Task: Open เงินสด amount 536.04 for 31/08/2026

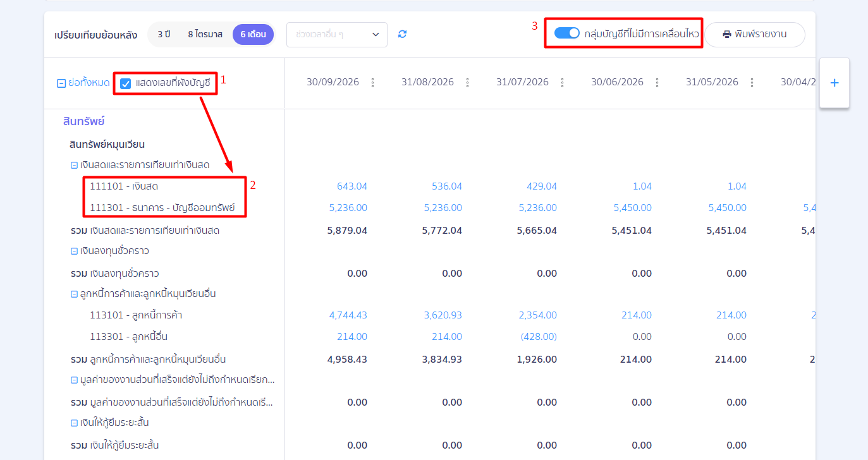Action: point(446,186)
